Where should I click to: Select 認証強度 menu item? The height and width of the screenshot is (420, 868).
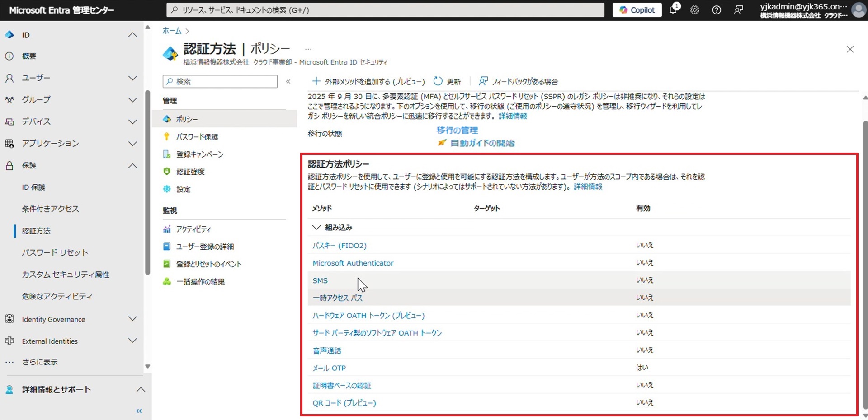tap(190, 172)
